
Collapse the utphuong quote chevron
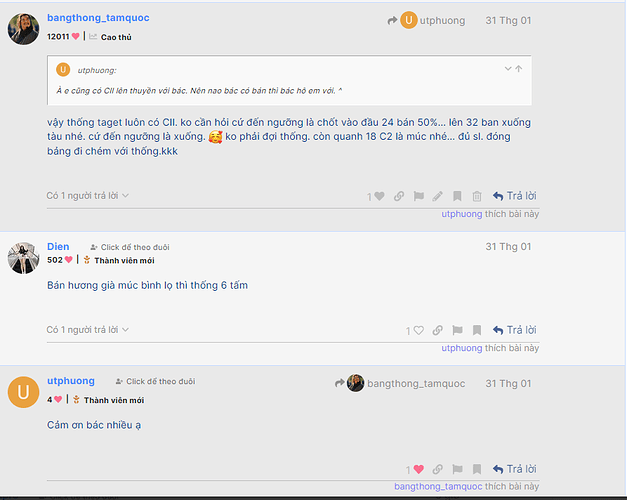pos(508,69)
